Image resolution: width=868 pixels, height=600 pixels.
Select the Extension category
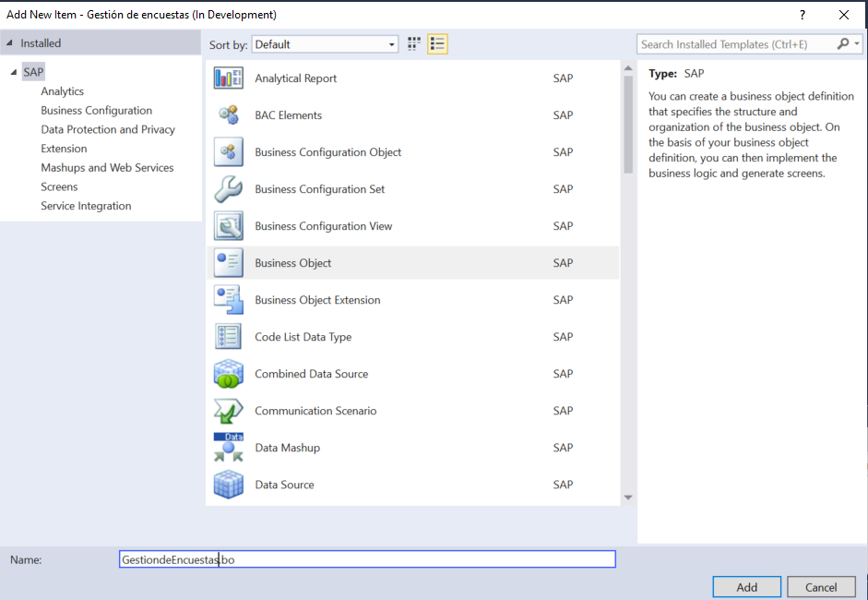[x=64, y=149]
